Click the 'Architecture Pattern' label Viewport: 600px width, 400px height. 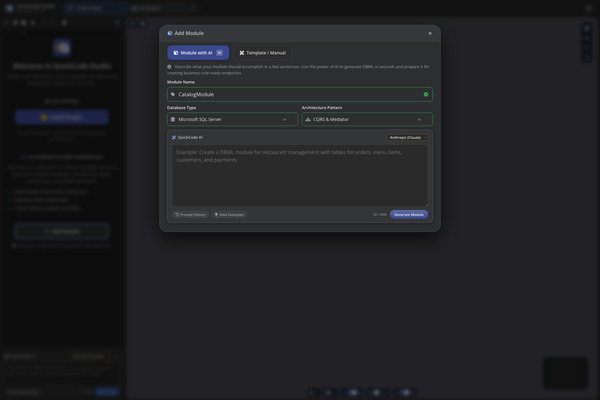coord(322,108)
